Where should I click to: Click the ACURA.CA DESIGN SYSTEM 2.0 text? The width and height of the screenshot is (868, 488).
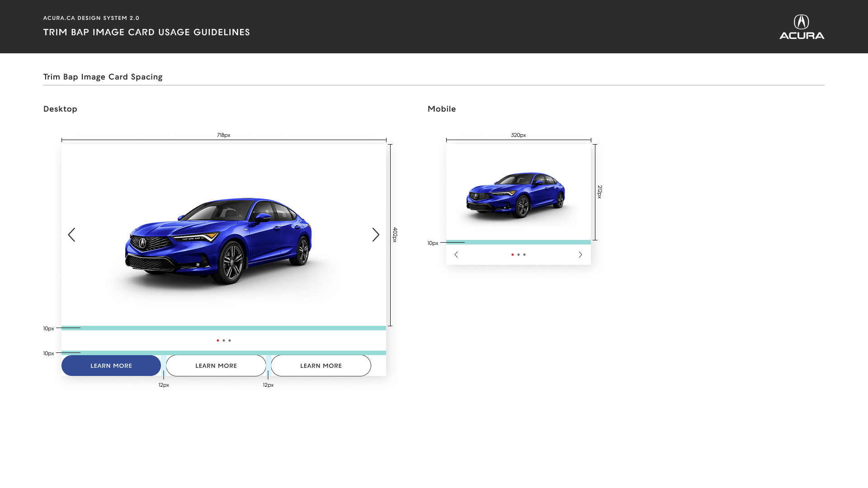pos(91,18)
